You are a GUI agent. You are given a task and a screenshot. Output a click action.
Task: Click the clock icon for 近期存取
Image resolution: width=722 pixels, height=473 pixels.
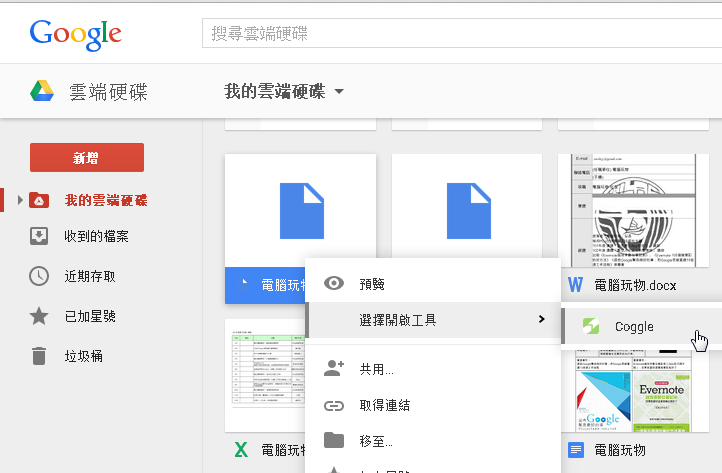click(39, 276)
